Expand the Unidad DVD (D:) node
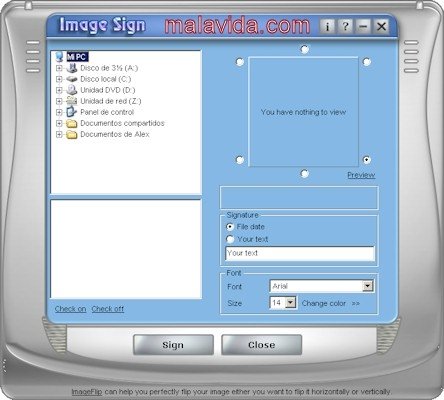Screen dimensions: 444x400 (59, 90)
